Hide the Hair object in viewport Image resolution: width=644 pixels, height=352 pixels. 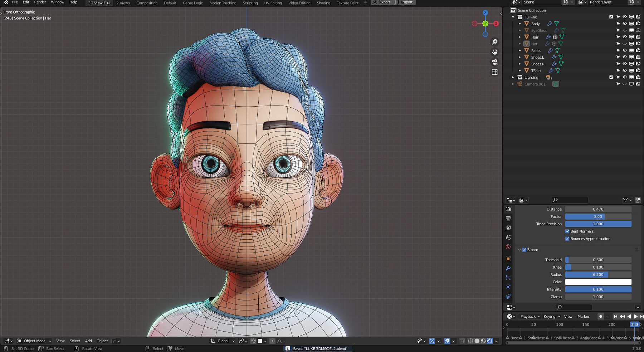(x=625, y=37)
